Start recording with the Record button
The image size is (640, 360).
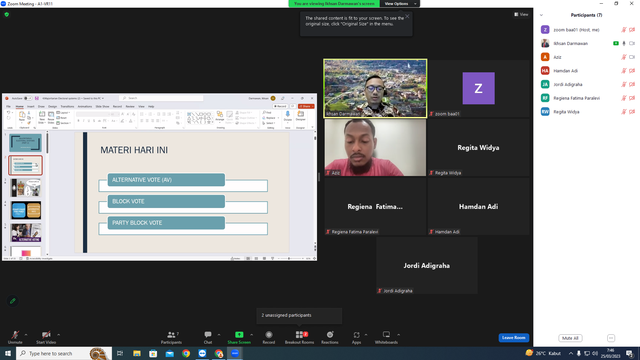point(269,337)
